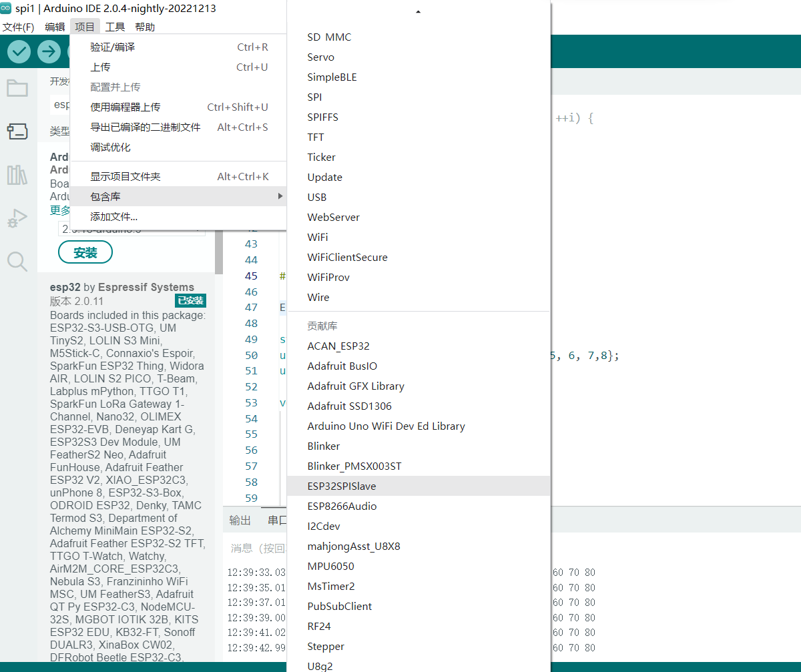
Task: Include the SPIFFS library
Action: point(419,117)
